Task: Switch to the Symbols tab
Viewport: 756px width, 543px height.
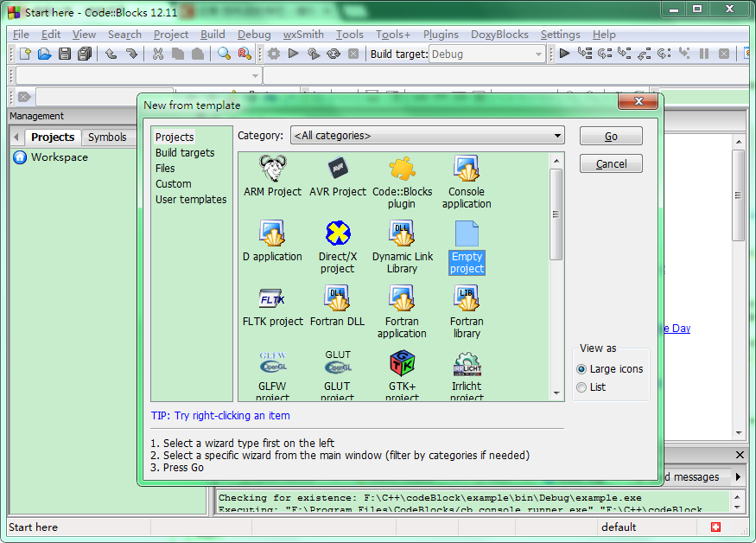Action: [107, 137]
